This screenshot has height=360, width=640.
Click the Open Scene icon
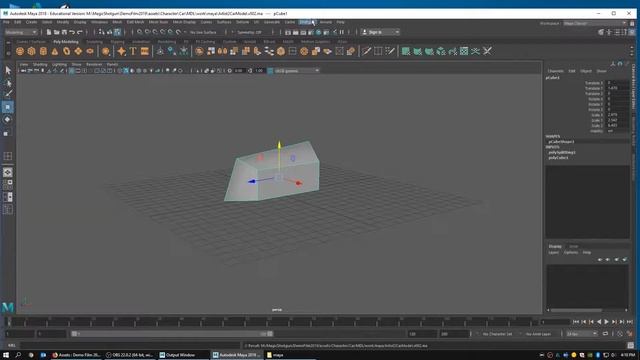(56, 32)
